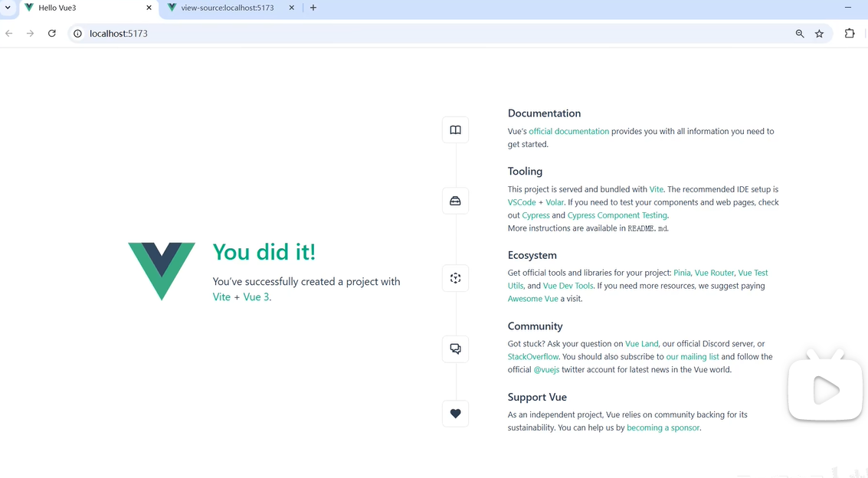Open the @vuejs twitter link
Viewport: 868px width, 478px height.
tap(546, 369)
